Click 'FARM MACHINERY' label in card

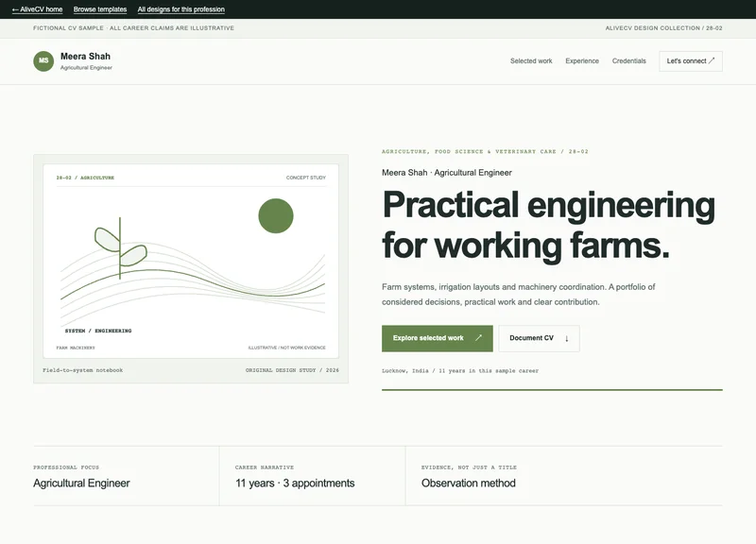(x=76, y=348)
